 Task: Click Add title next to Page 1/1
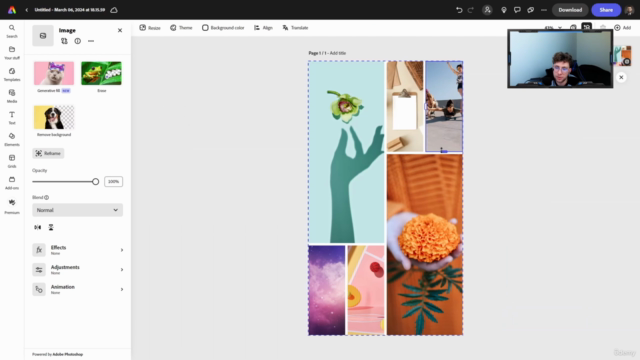tap(338, 53)
